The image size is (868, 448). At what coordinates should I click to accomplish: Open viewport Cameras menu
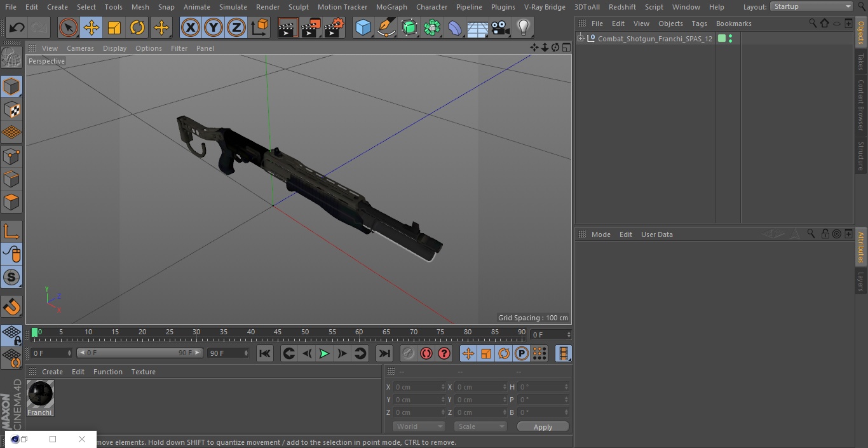point(80,48)
